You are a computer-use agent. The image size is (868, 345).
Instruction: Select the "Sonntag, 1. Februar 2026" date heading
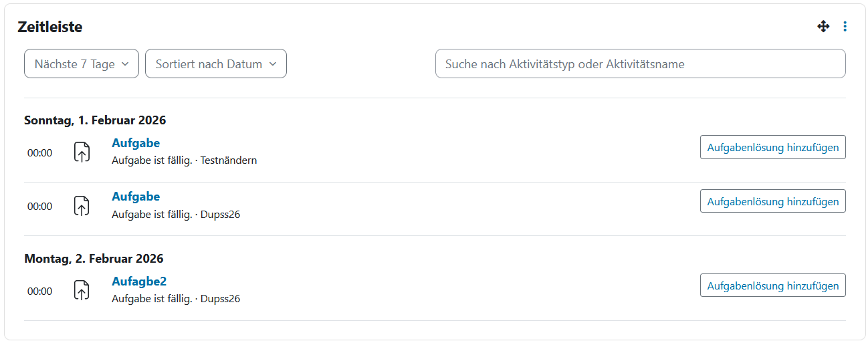pos(95,121)
